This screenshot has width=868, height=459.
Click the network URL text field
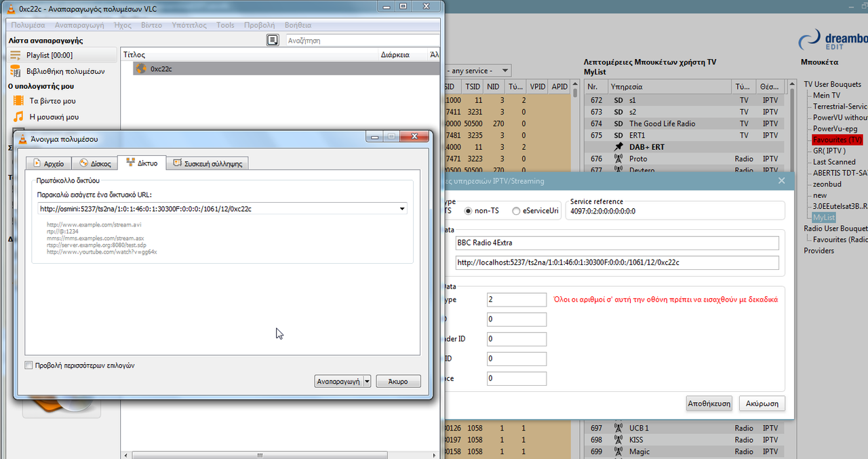pyautogui.click(x=217, y=209)
